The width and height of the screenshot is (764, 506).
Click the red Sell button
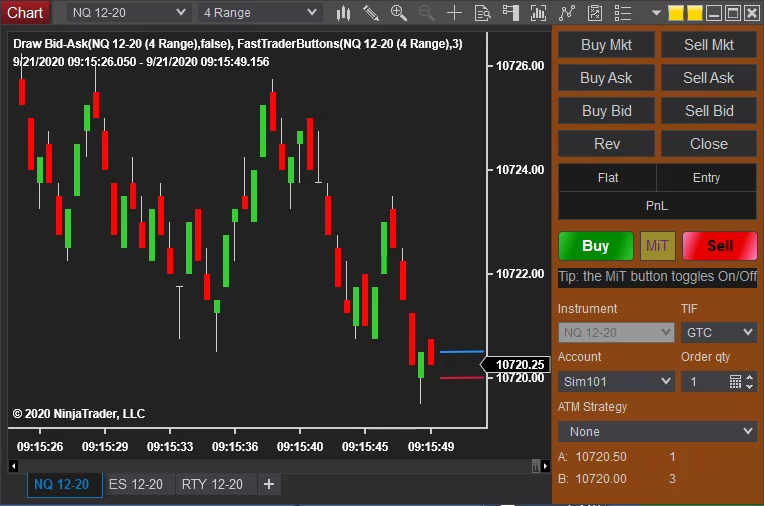tap(720, 246)
